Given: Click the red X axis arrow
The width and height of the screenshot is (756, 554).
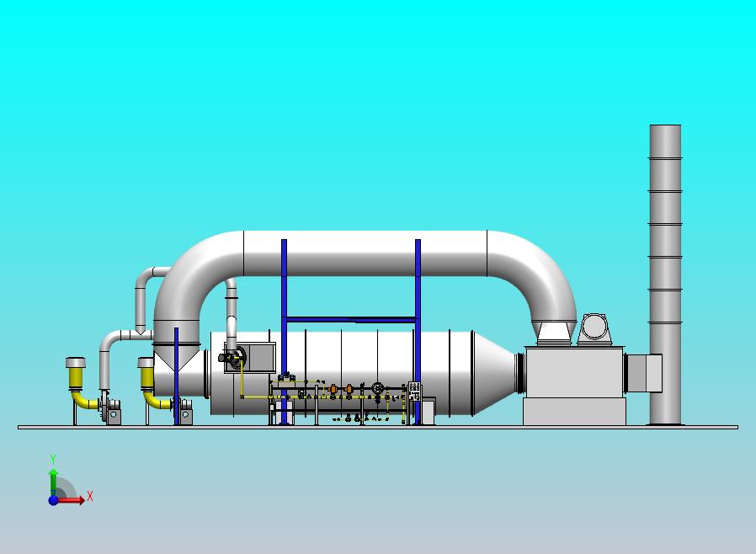Looking at the screenshot, I should coord(72,500).
